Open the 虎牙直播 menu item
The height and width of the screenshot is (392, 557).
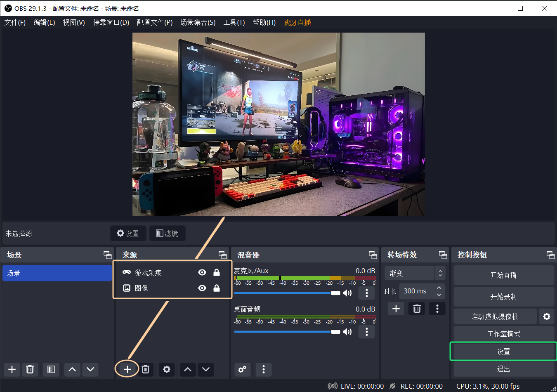[x=297, y=22]
